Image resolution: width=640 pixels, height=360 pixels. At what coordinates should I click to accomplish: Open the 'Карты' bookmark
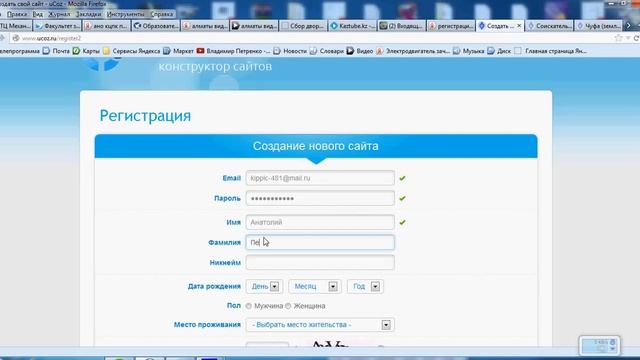point(86,51)
